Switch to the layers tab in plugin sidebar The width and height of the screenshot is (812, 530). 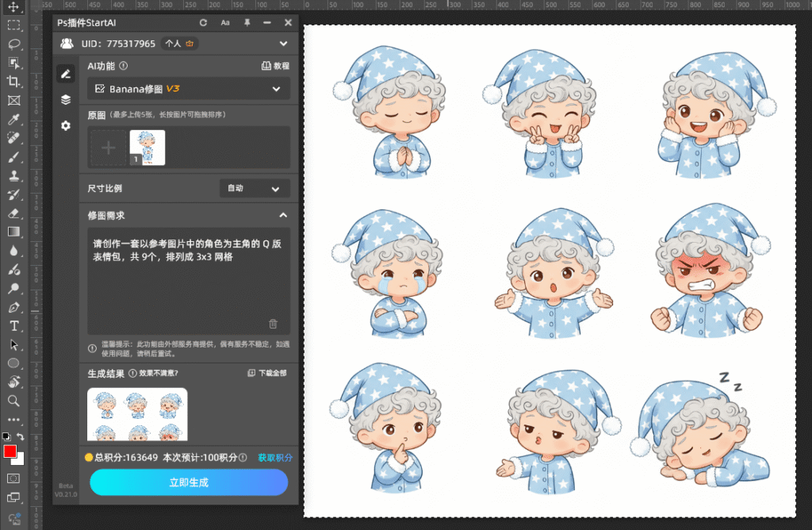(66, 99)
